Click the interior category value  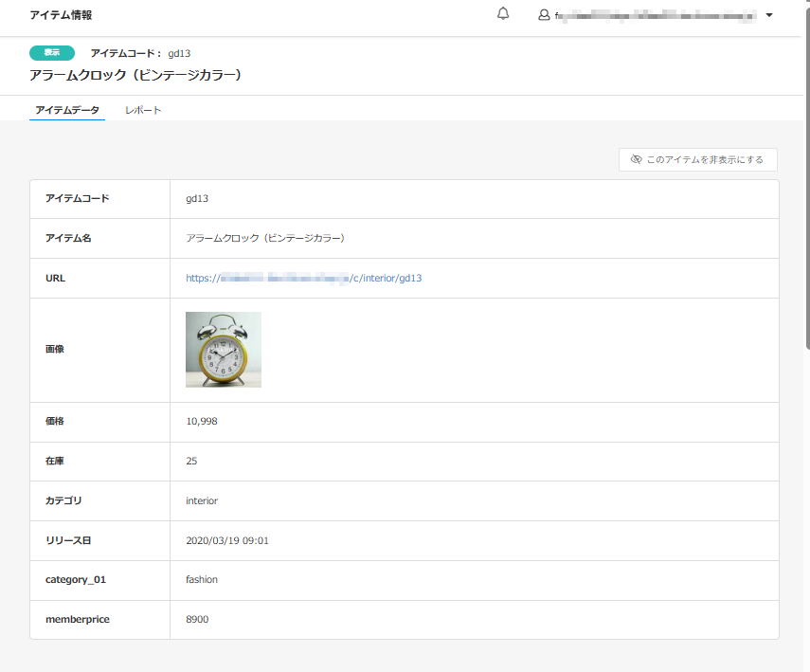tap(202, 500)
